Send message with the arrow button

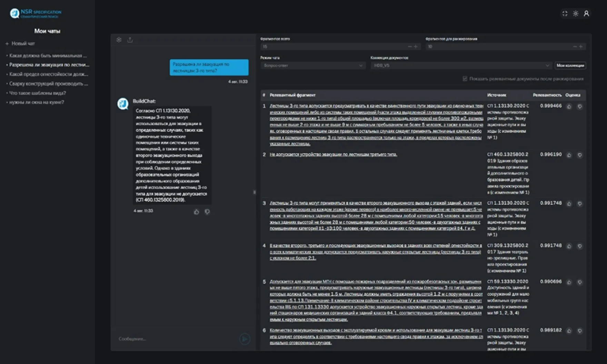click(x=245, y=339)
